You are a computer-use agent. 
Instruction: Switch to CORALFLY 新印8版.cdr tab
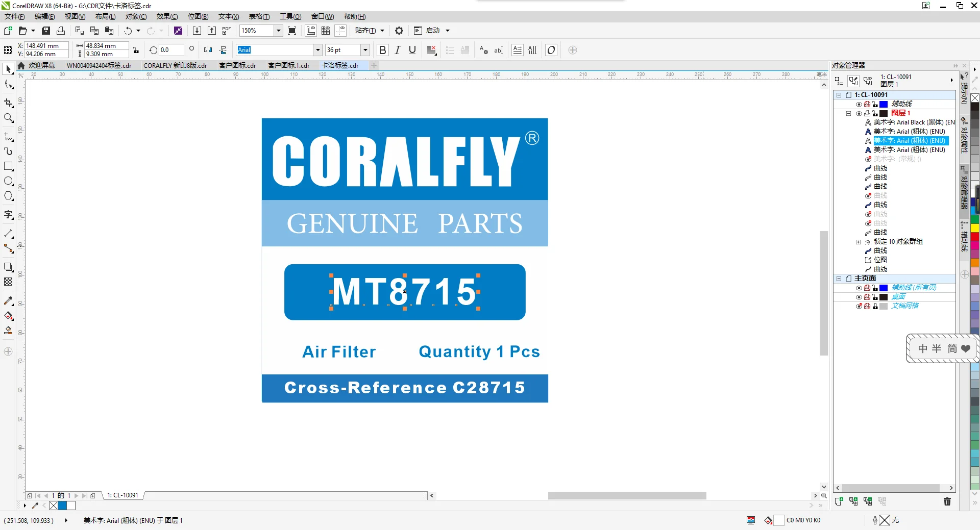click(175, 65)
